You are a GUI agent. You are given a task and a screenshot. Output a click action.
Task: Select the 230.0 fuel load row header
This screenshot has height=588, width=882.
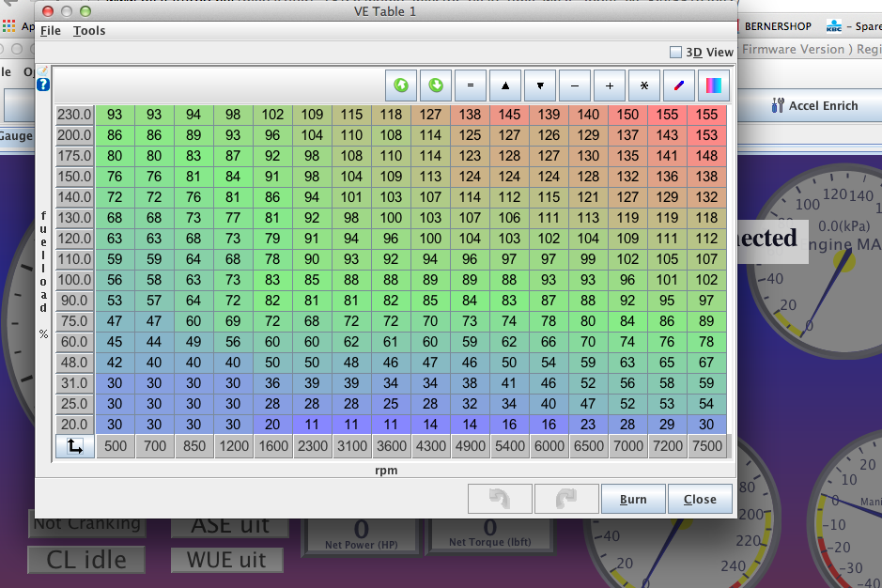pyautogui.click(x=74, y=115)
